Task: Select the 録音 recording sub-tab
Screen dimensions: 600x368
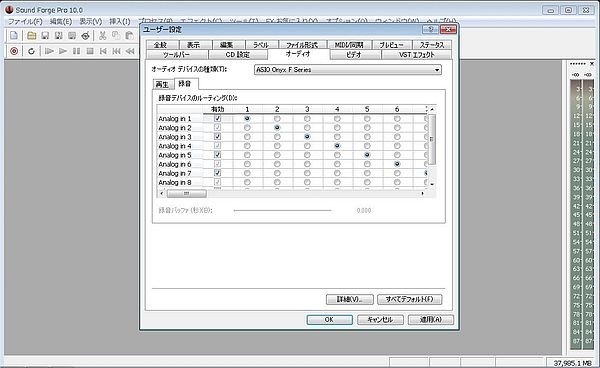Action: (x=185, y=83)
